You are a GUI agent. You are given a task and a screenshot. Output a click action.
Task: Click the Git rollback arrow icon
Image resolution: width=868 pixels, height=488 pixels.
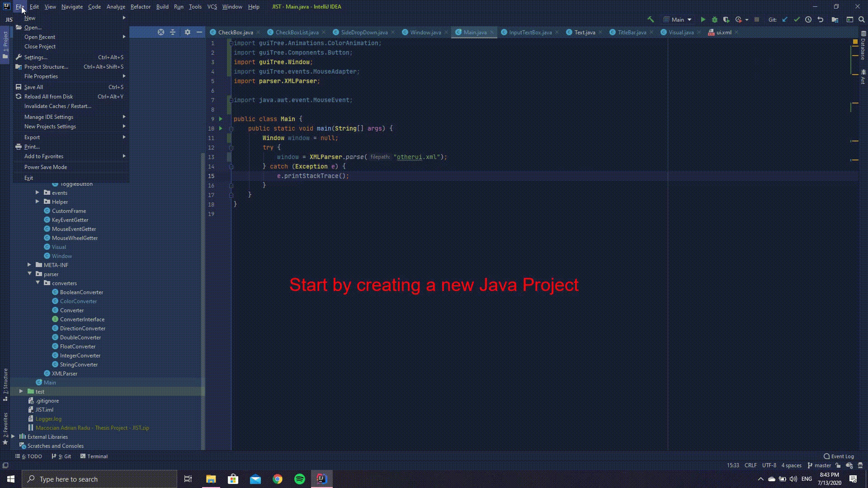820,19
